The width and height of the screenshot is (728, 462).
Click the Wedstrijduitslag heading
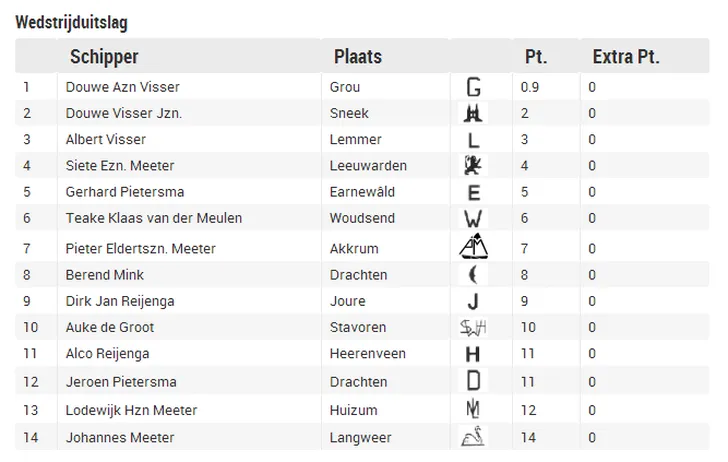72,22
